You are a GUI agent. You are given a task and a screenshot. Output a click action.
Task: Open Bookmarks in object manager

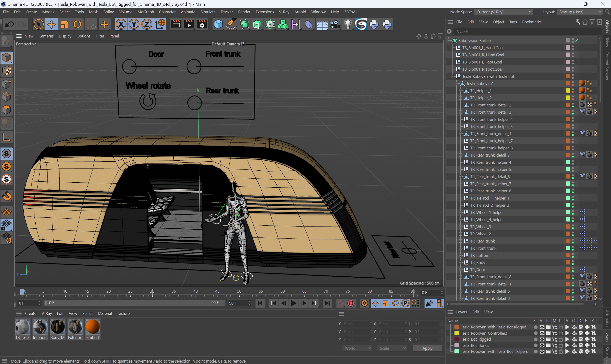531,22
